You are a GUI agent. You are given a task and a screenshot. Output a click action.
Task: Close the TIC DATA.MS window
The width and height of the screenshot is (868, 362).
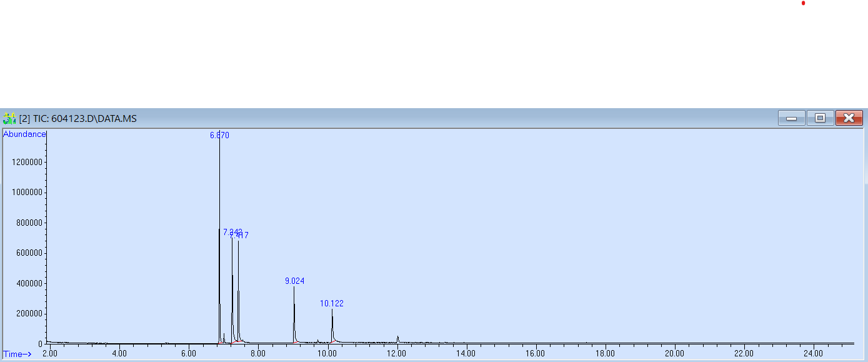(x=849, y=118)
